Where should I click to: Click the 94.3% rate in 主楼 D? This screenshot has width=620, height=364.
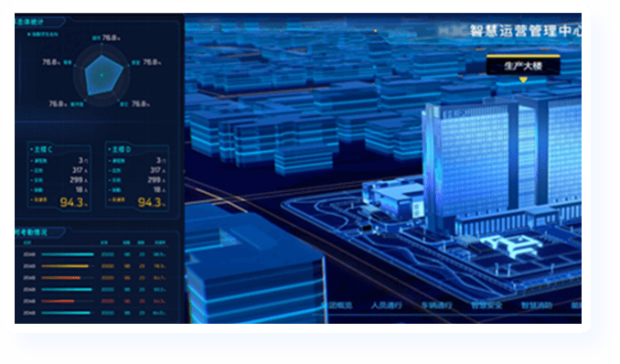pyautogui.click(x=152, y=202)
